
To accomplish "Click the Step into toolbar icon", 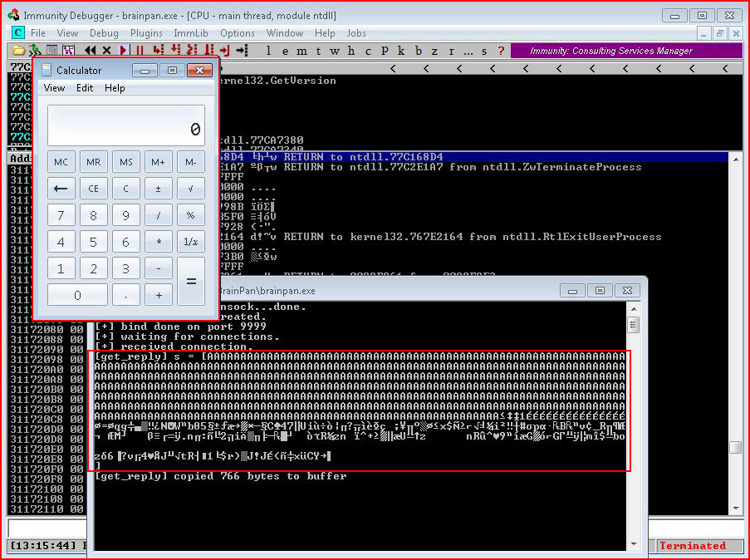I will pyautogui.click(x=159, y=50).
